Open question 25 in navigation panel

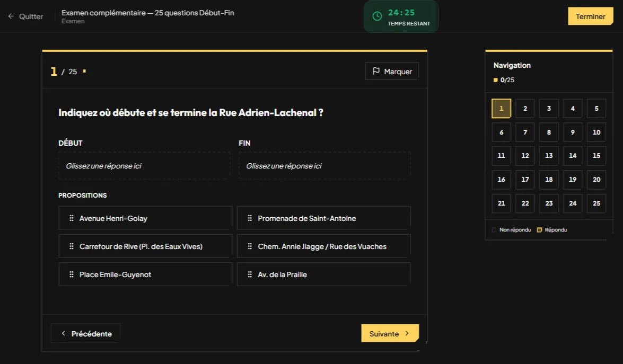[x=596, y=203]
